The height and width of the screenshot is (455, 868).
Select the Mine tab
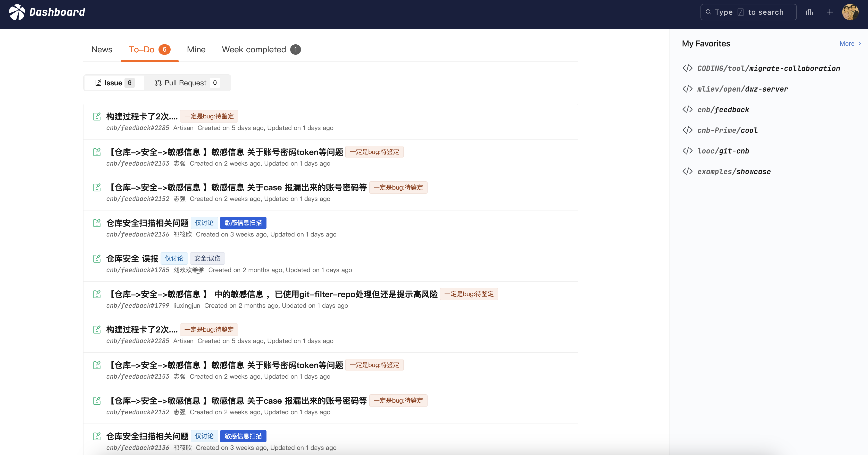tap(196, 50)
